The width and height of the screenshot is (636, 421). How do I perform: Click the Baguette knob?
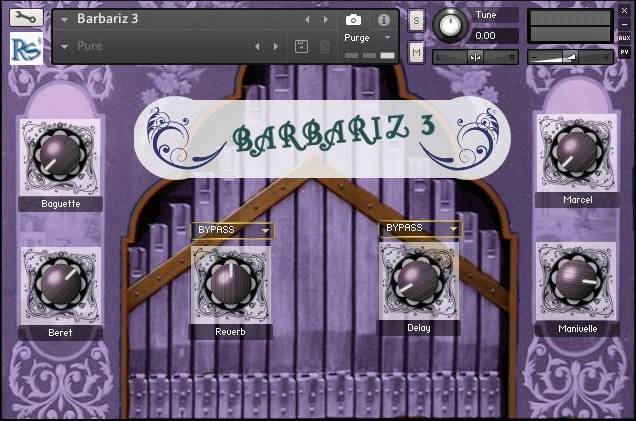[x=58, y=155]
